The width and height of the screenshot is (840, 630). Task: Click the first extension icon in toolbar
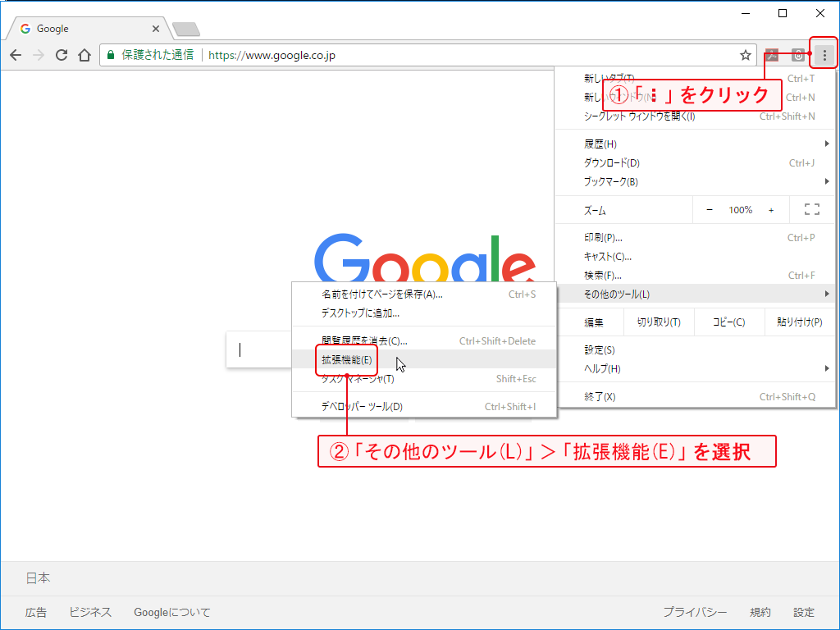coord(772,55)
